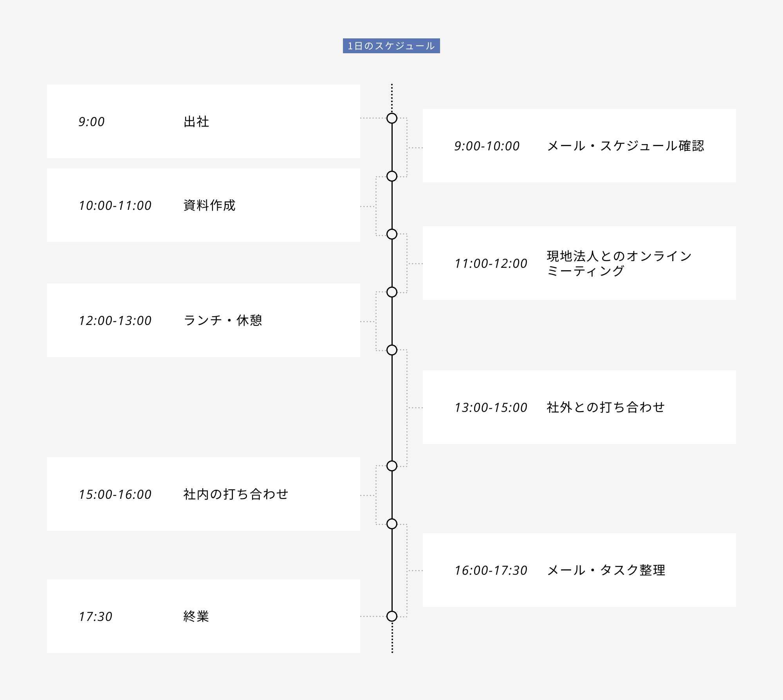This screenshot has height=700, width=783.
Task: Click the 15:00 timeline circle marker
Action: (391, 466)
